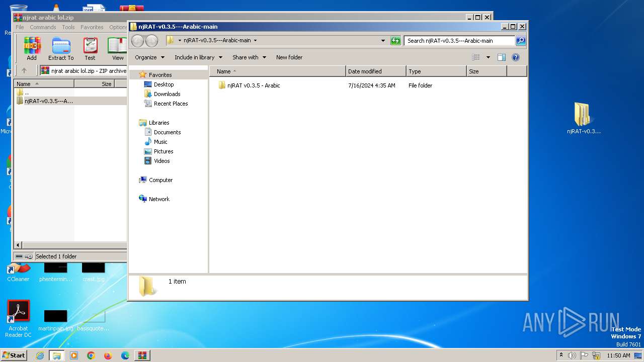Sort WinRAR list by Name column
The width and height of the screenshot is (644, 362).
tap(44, 84)
